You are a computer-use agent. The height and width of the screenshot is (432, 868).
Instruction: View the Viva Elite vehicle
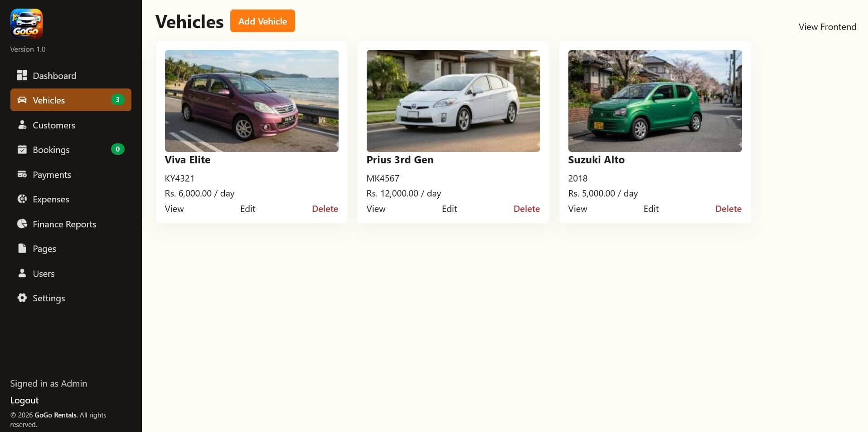click(x=174, y=209)
